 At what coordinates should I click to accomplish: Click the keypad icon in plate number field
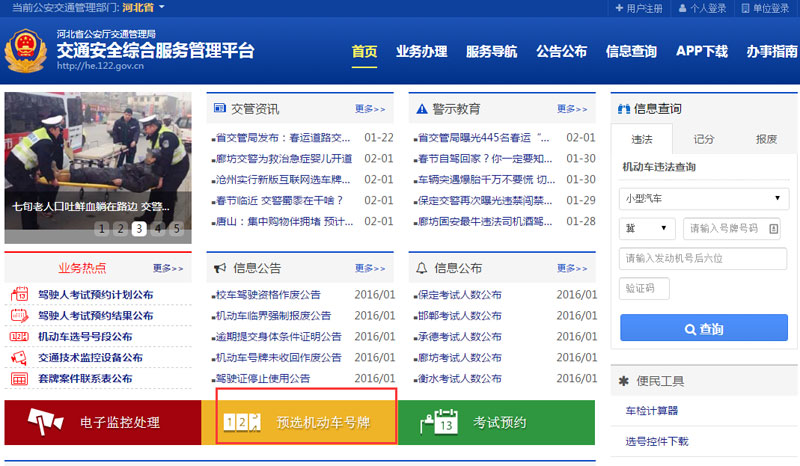point(773,229)
